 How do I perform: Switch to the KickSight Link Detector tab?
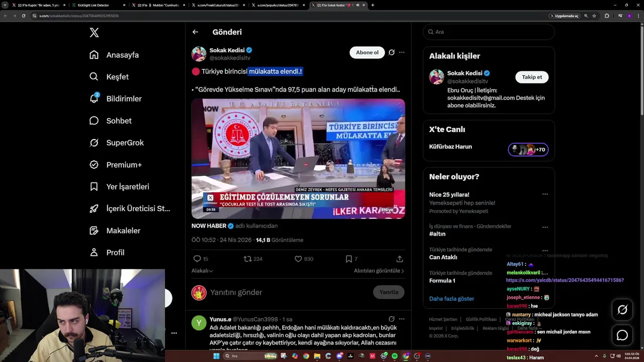coord(98,5)
